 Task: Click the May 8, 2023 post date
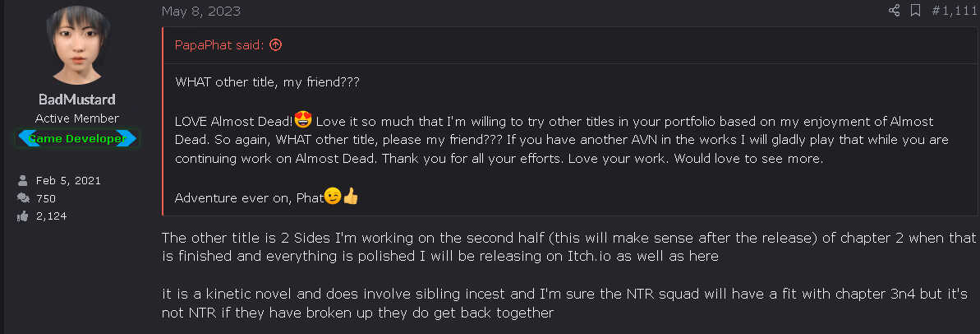[x=200, y=12]
